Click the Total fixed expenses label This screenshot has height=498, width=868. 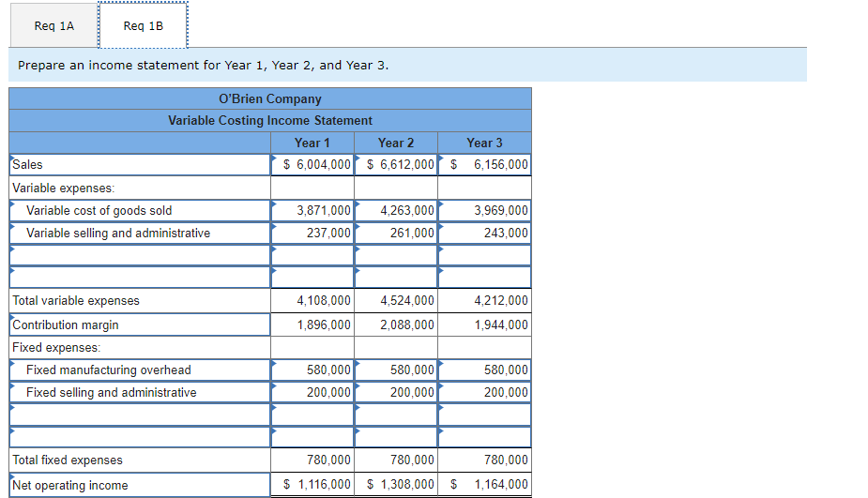68,460
